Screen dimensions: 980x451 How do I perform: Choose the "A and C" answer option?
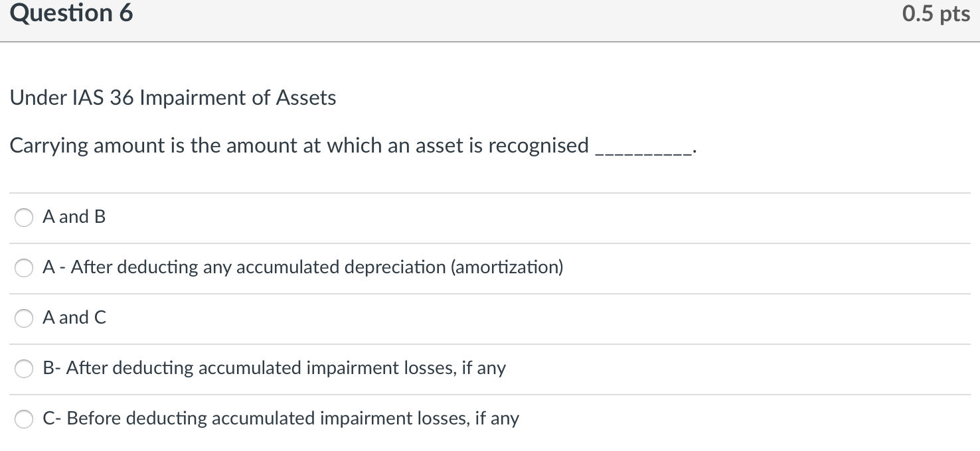tap(24, 318)
